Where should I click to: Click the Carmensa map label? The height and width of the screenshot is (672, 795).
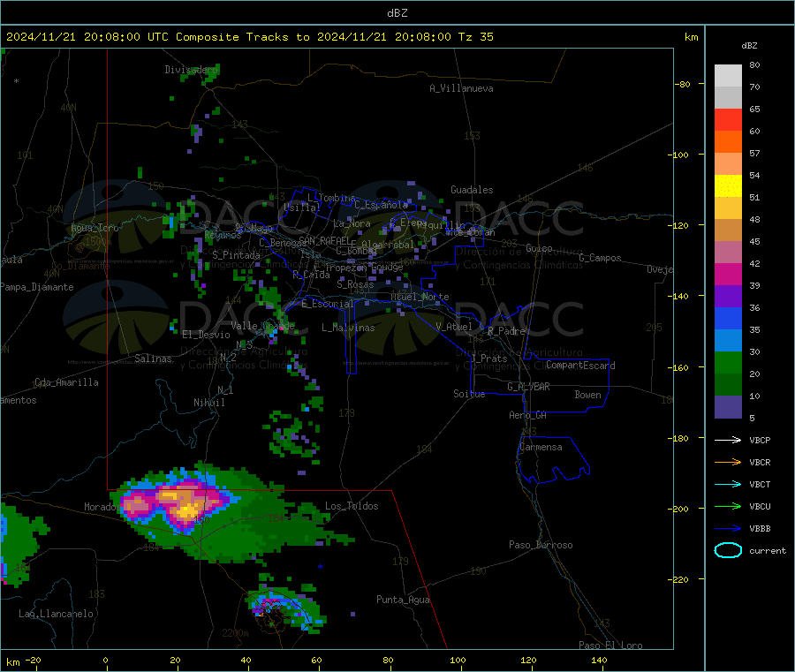tap(541, 447)
